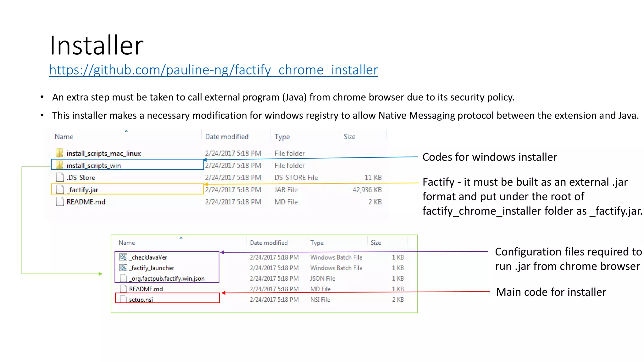Select _org.factpub.factify.win.json file name
The height and width of the screenshot is (362, 644).
(x=167, y=278)
